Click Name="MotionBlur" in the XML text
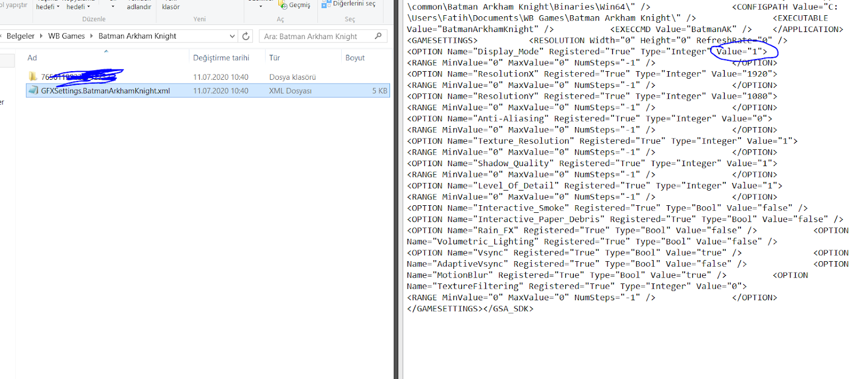Image resolution: width=868 pixels, height=379 pixels. [450, 275]
